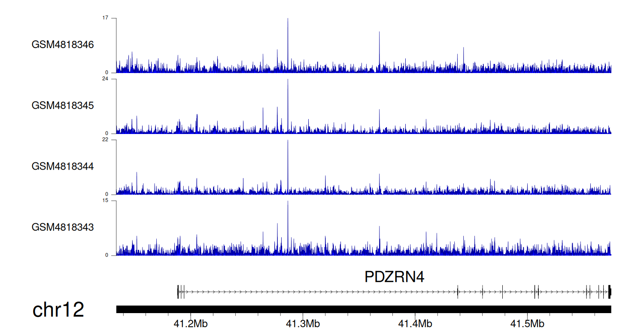Click the GSM4818344 track label

point(63,166)
